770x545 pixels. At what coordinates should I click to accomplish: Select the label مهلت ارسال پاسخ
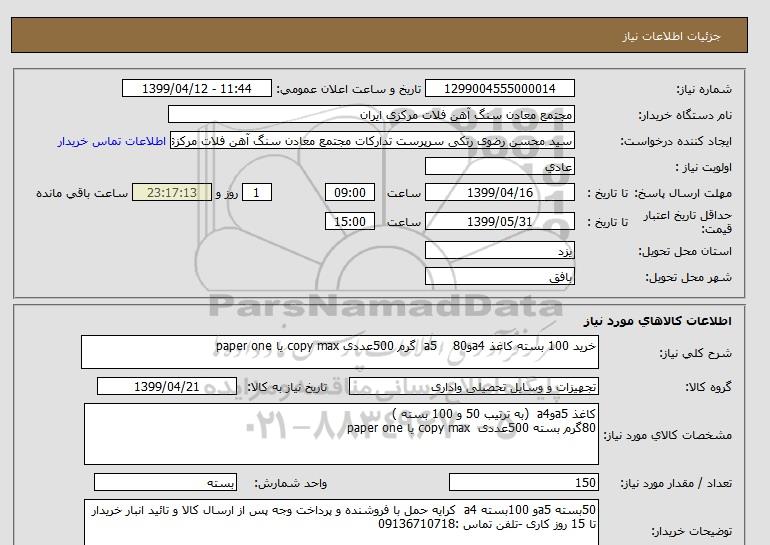point(684,193)
